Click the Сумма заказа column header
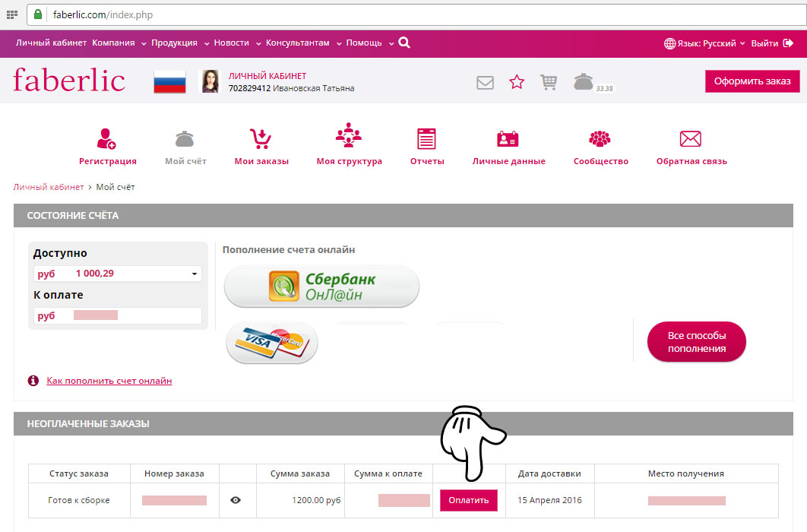Screen dimensions: 807x532 (x=300, y=473)
